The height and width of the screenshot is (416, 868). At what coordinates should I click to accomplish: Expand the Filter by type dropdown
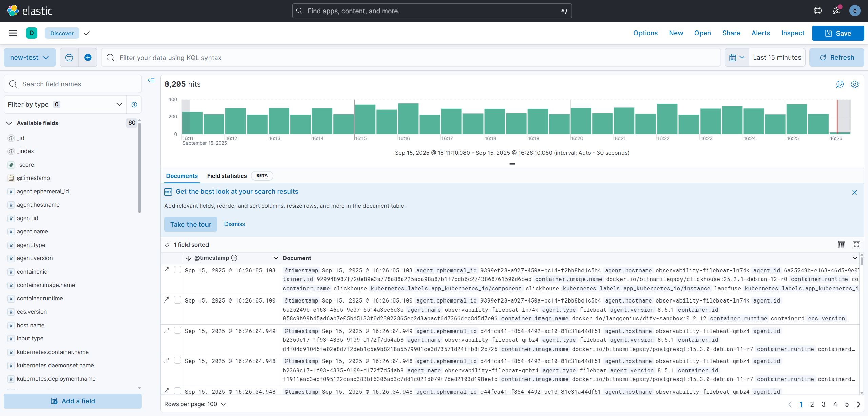[x=65, y=104]
